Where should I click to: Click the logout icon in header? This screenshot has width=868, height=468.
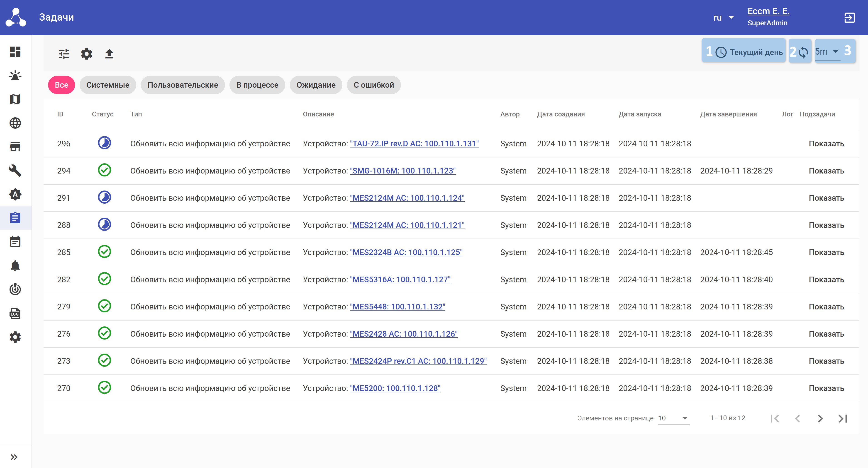[849, 17]
